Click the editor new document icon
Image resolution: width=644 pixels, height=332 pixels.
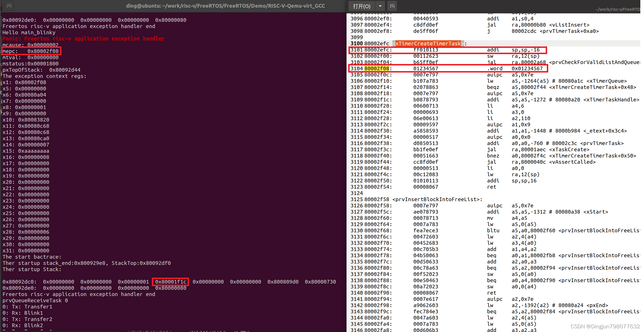tap(392, 6)
